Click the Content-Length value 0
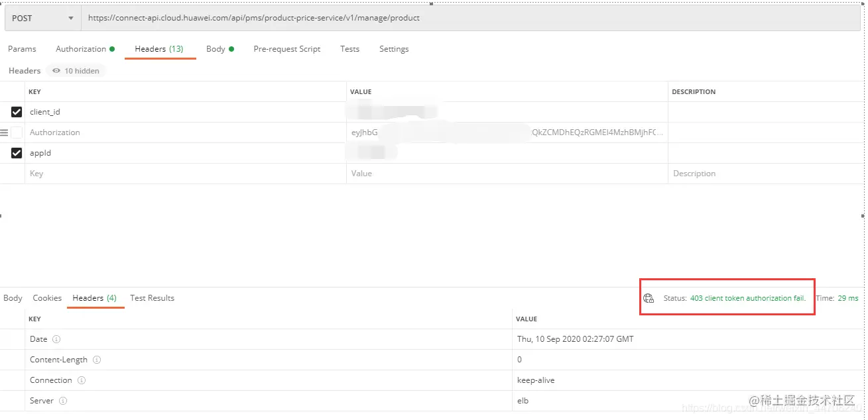The height and width of the screenshot is (420, 868). (x=519, y=360)
